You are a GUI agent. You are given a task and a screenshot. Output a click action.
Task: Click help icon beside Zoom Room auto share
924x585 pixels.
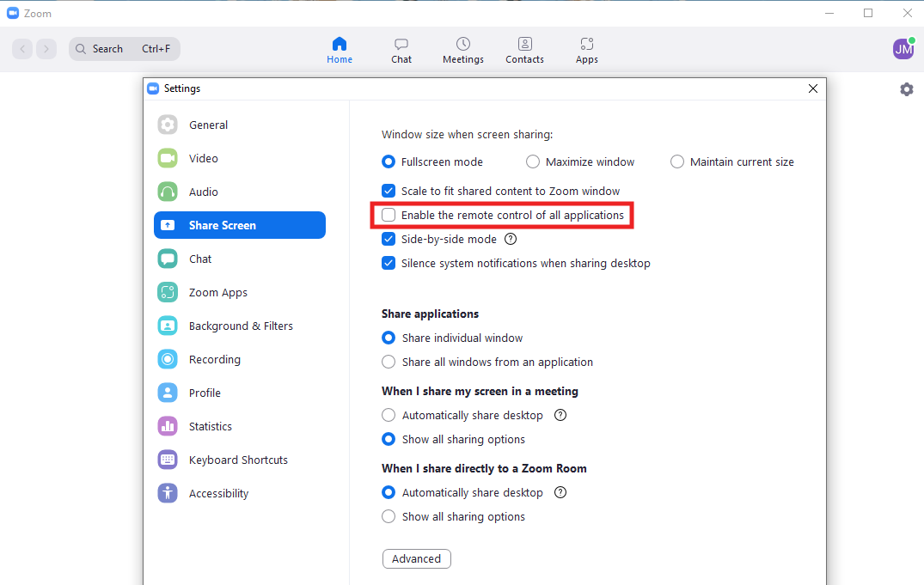tap(560, 492)
